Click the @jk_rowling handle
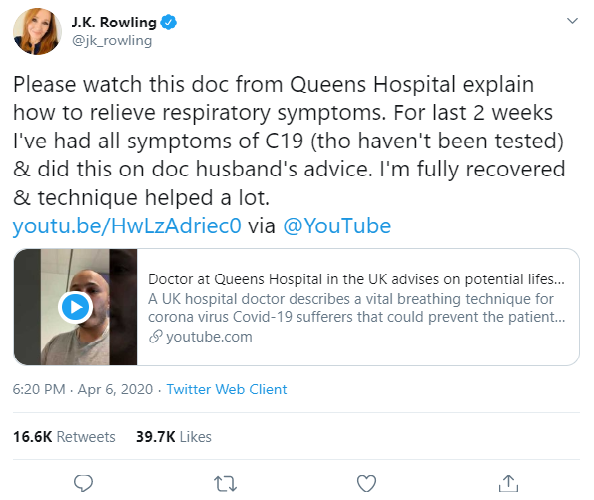594x500 pixels. [x=112, y=41]
